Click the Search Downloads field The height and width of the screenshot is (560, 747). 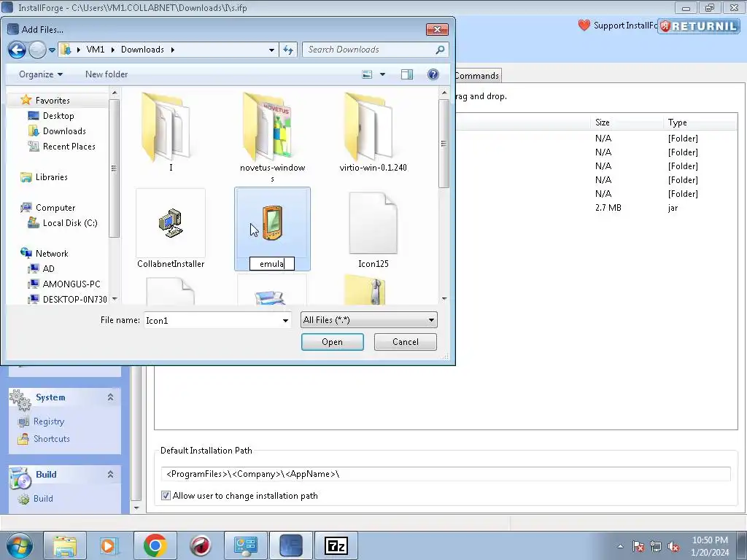(376, 50)
